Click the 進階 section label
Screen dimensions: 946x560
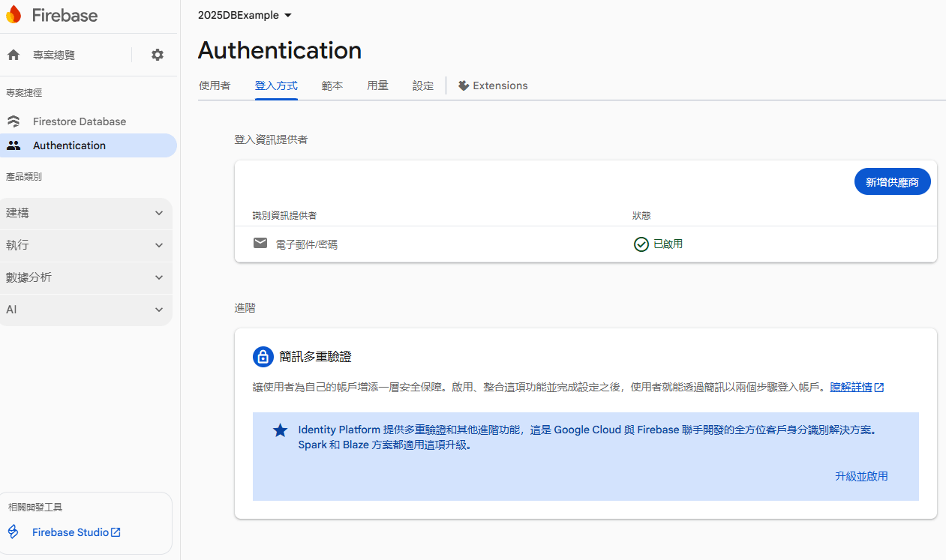pyautogui.click(x=245, y=307)
